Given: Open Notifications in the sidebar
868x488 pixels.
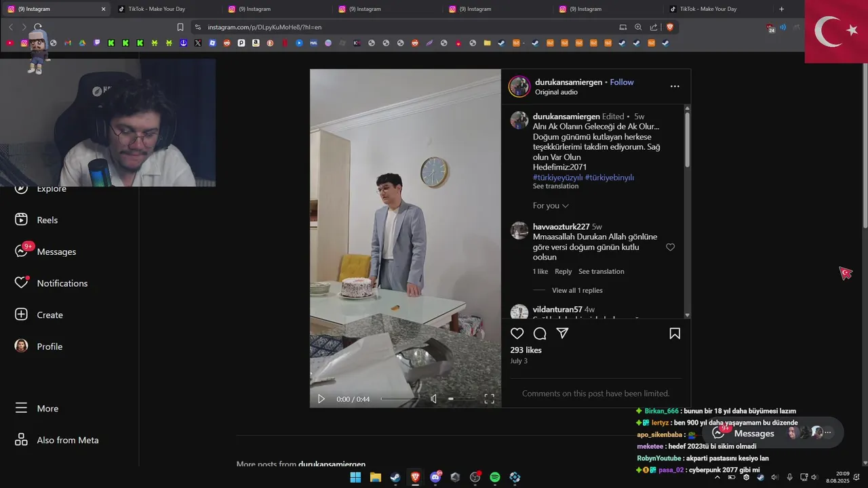Looking at the screenshot, I should [x=52, y=283].
